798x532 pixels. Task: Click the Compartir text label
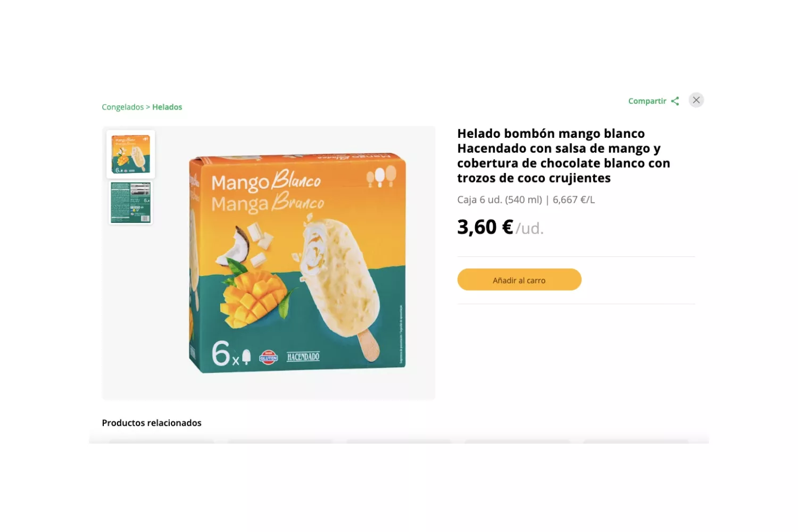(647, 101)
